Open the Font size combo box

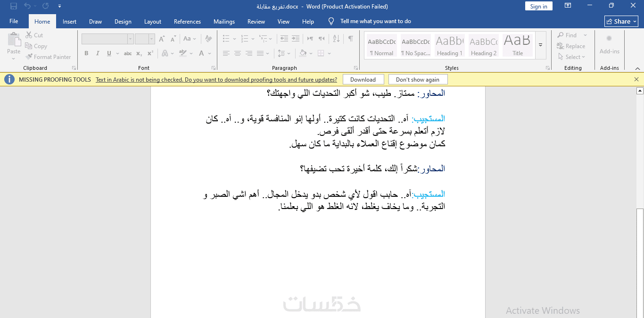[x=145, y=39]
